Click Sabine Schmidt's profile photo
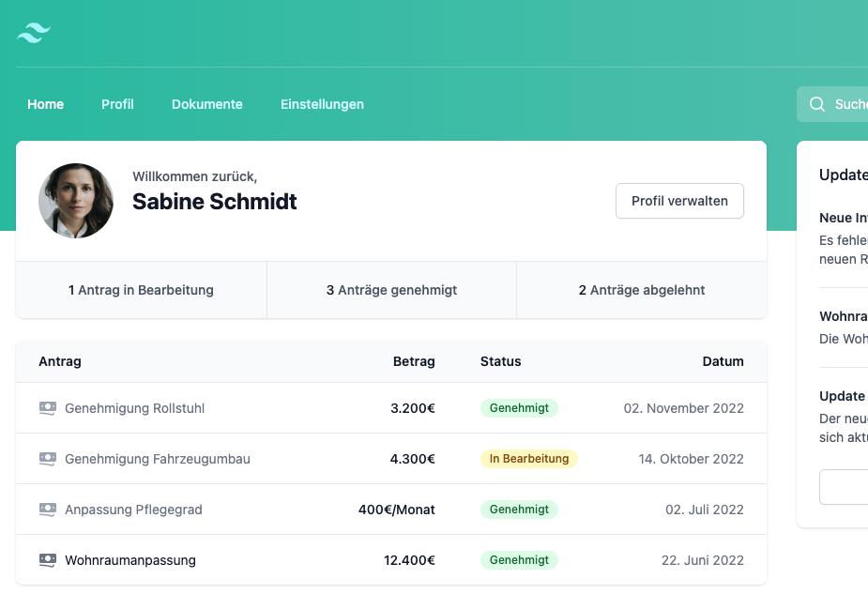868x609 pixels. click(x=76, y=201)
